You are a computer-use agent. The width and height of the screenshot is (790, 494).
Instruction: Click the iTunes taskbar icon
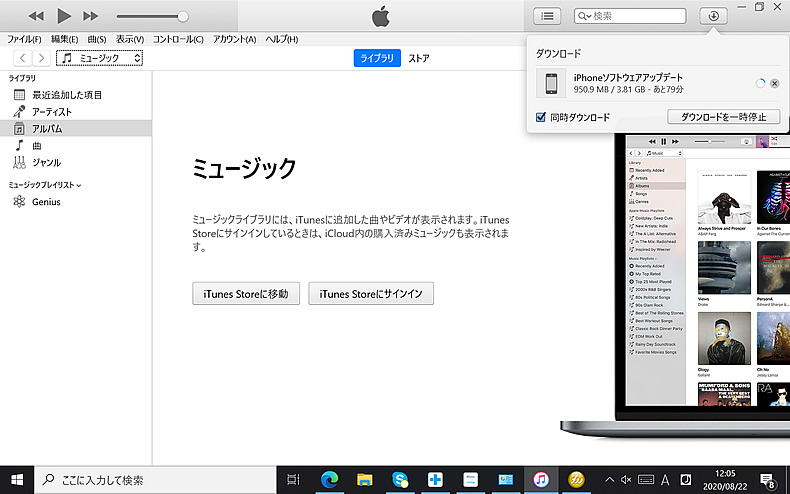pos(541,479)
